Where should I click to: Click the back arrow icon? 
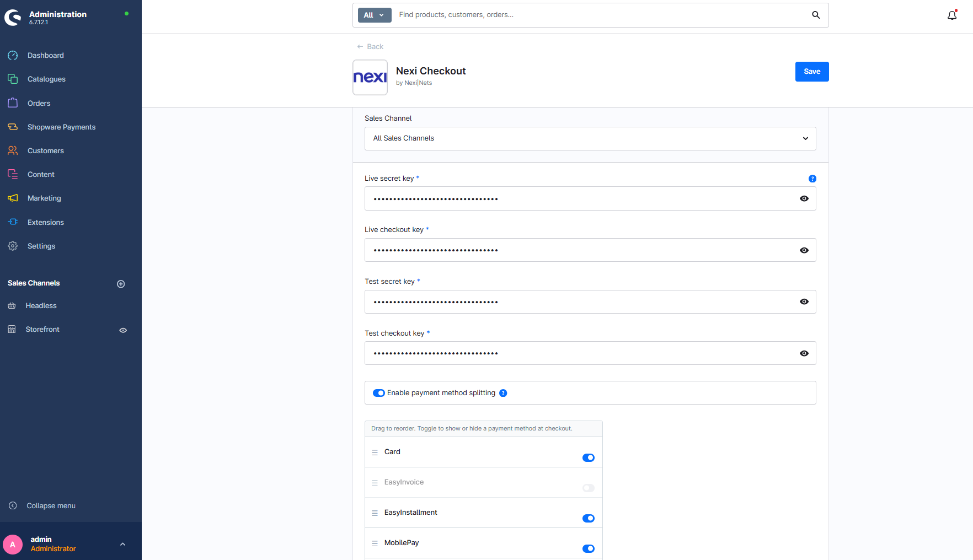click(x=360, y=46)
